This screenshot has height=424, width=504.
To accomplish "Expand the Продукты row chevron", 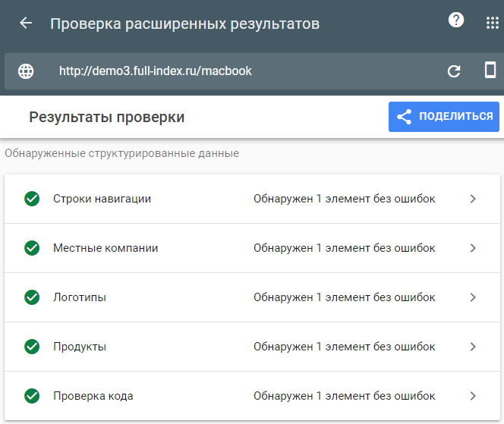I will point(473,347).
